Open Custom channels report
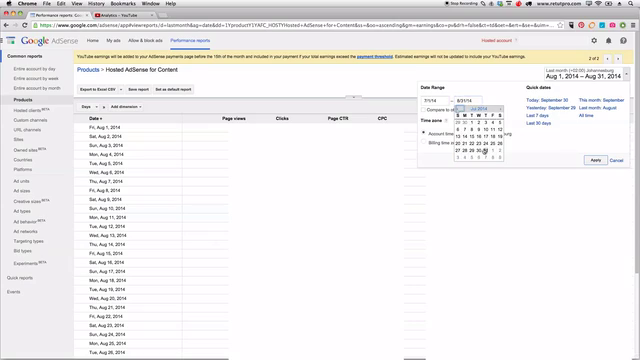This screenshot has width=640, height=360. coord(30,120)
